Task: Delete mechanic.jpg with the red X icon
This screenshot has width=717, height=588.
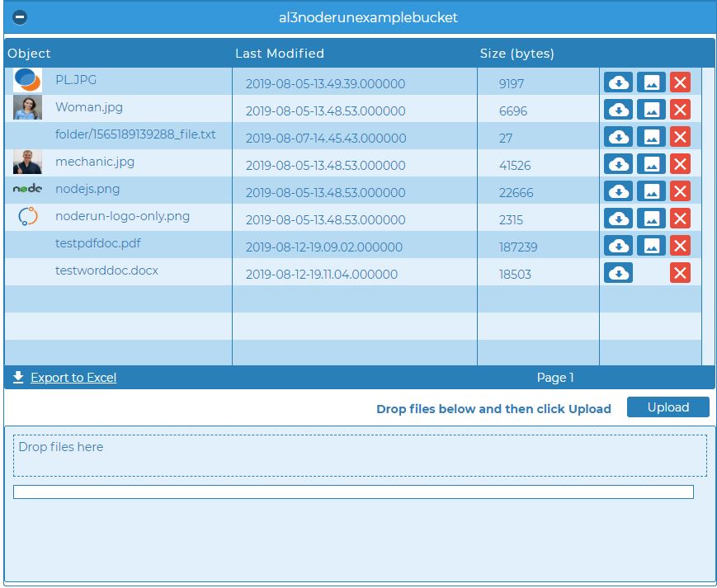Action: [679, 163]
